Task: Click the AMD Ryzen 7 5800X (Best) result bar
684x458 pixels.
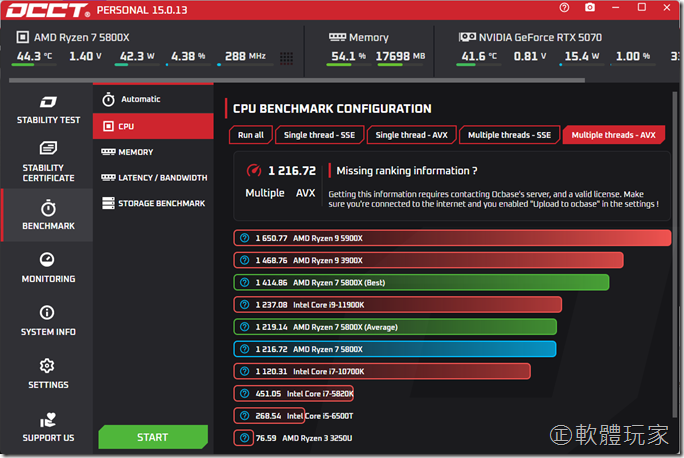Action: coord(420,282)
